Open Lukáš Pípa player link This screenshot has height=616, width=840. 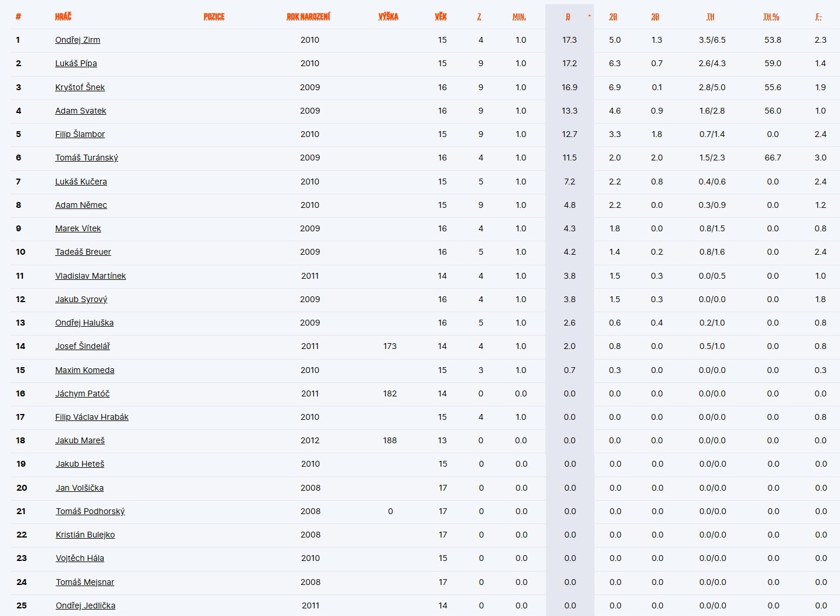(76, 63)
